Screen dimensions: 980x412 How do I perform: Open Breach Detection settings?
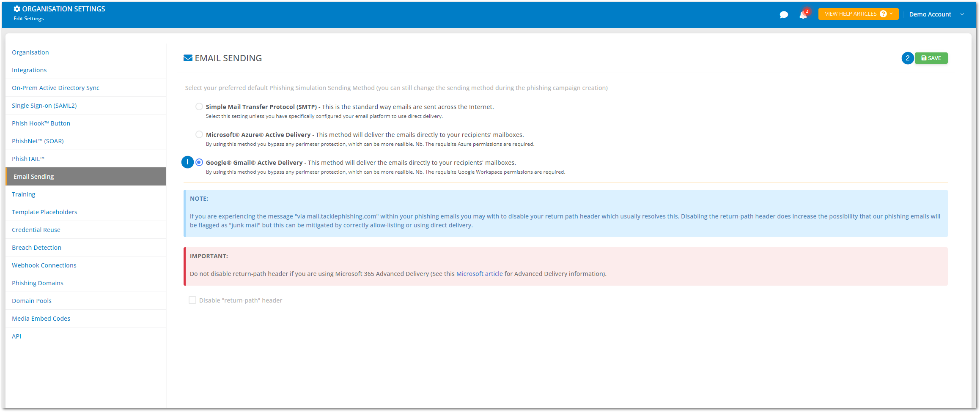tap(86, 248)
